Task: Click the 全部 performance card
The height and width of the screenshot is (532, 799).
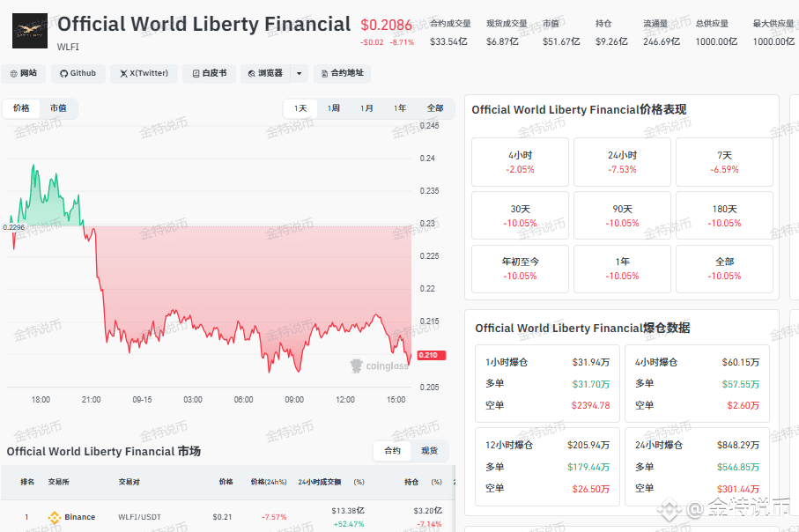Action: (724, 269)
